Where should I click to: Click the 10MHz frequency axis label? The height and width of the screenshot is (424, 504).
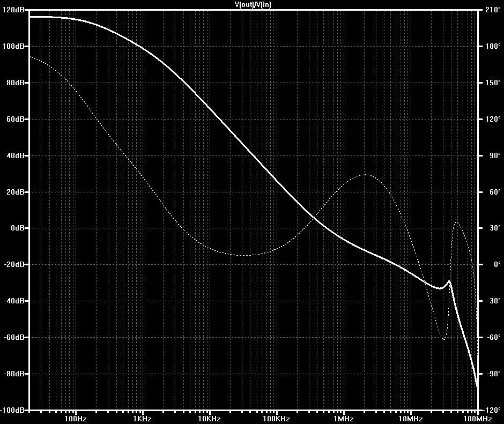(411, 419)
